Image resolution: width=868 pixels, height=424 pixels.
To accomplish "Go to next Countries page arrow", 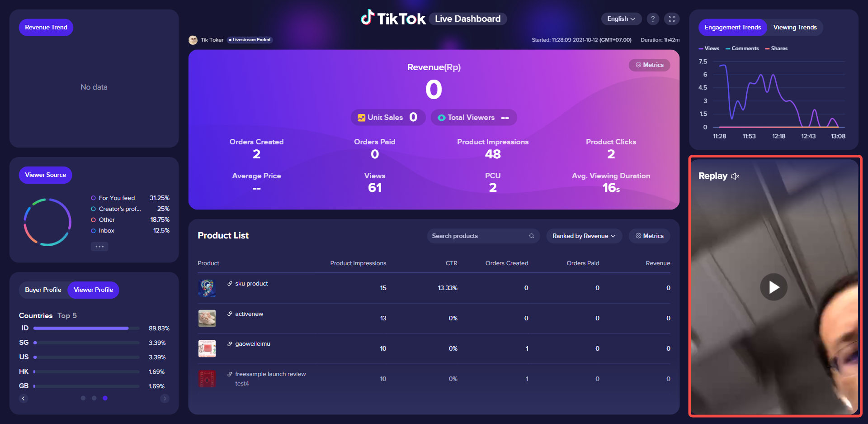I will 165,398.
